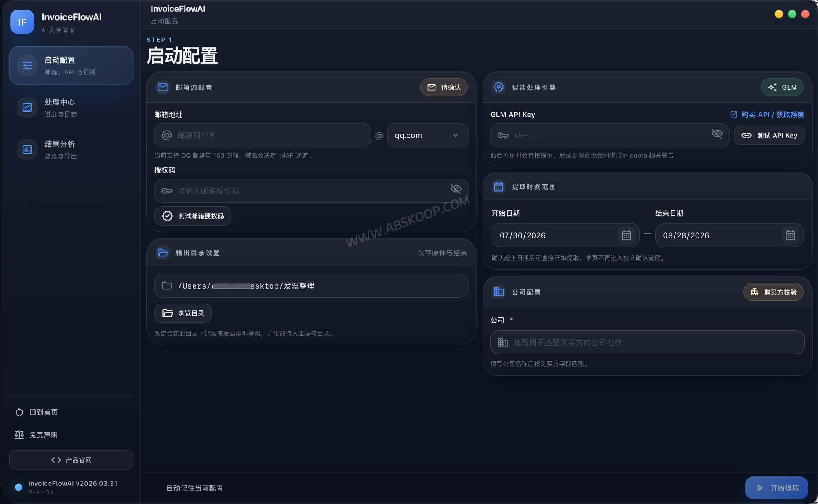Focus the 邮箱用户名 input field

(x=263, y=135)
